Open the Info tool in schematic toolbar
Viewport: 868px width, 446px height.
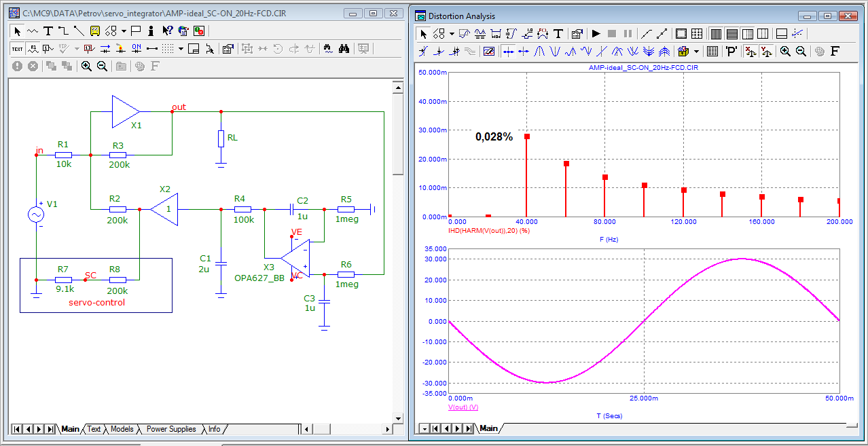pyautogui.click(x=151, y=31)
